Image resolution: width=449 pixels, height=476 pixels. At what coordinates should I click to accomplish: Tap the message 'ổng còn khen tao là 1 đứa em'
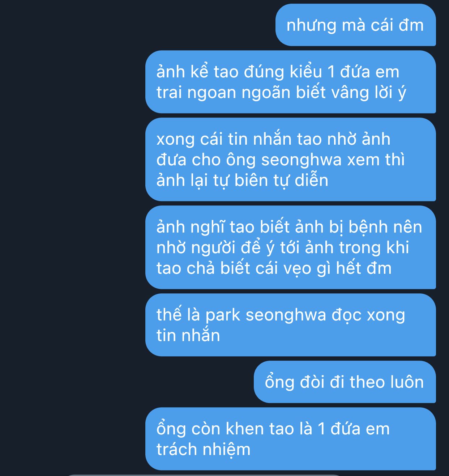coord(291,439)
